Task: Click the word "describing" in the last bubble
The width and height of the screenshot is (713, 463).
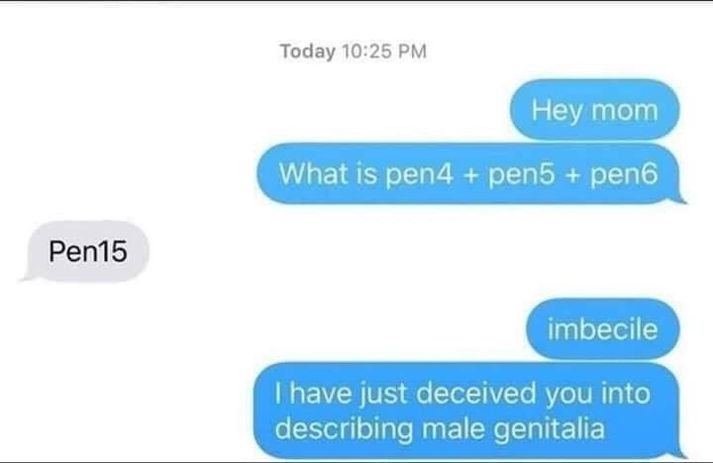Action: (x=344, y=429)
